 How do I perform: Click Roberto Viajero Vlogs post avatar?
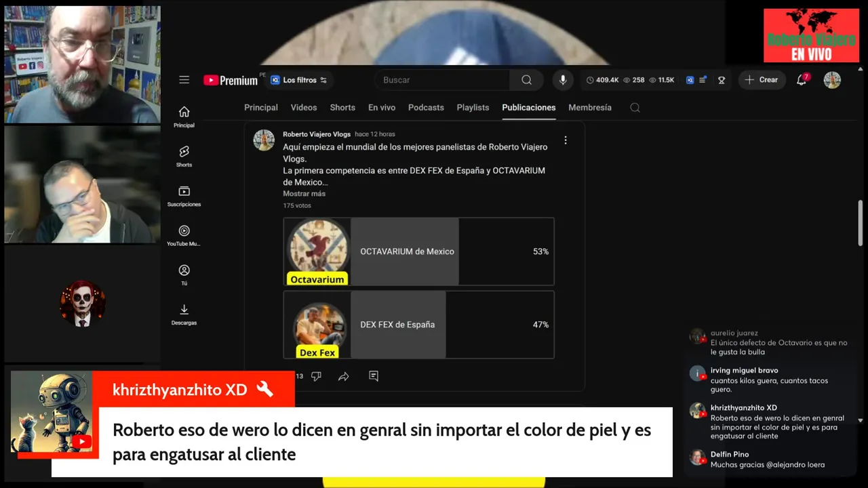264,140
